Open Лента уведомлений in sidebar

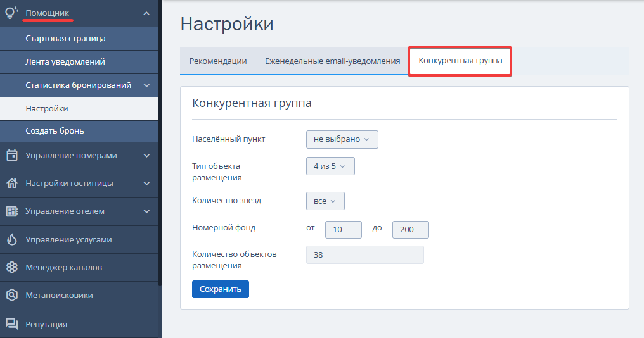pyautogui.click(x=79, y=62)
